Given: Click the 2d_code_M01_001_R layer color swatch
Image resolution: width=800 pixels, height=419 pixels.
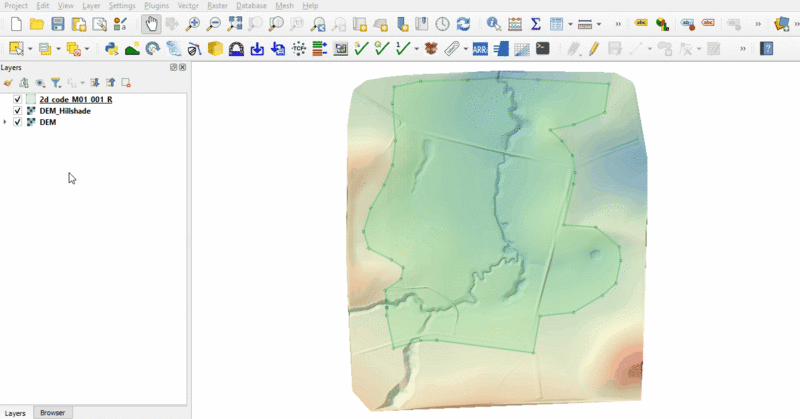Looking at the screenshot, I should [31, 100].
